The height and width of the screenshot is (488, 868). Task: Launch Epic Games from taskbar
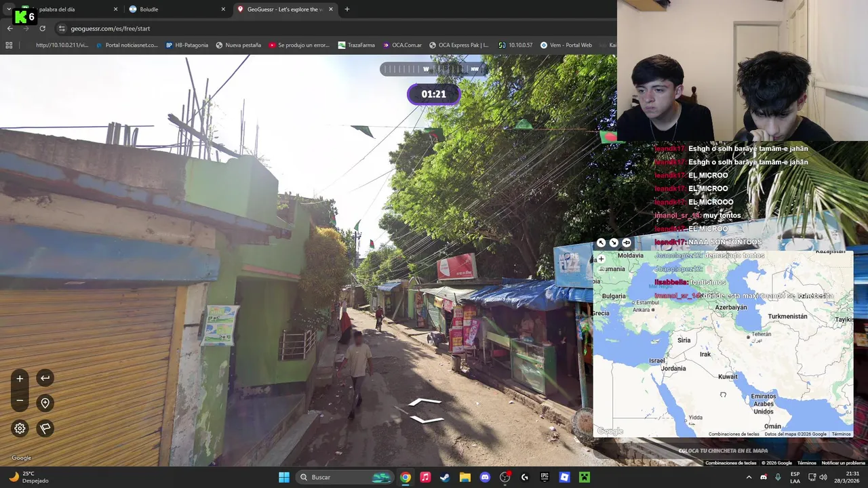point(545,477)
